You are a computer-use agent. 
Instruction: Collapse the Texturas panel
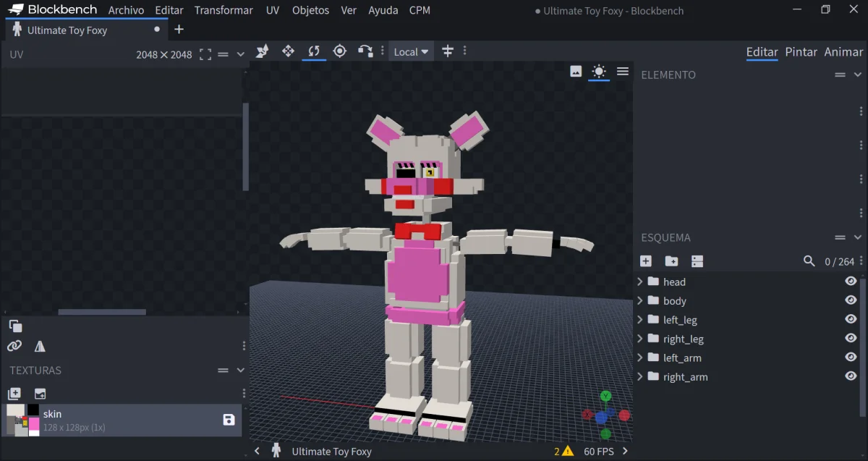point(241,370)
